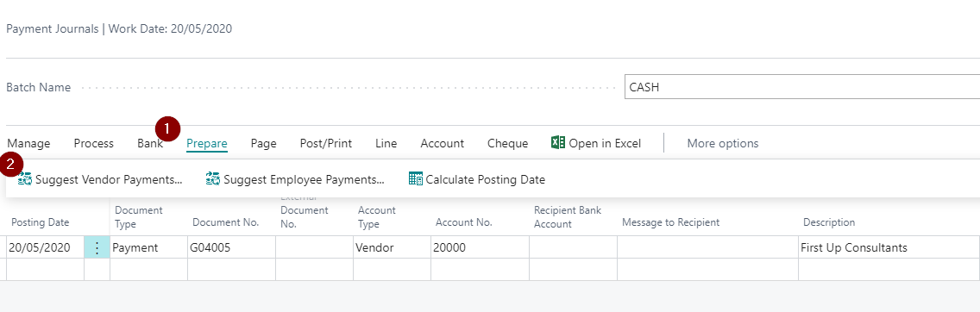Viewport: 980px width, 312px height.
Task: Click the Batch Name field containing CASH
Action: (802, 87)
